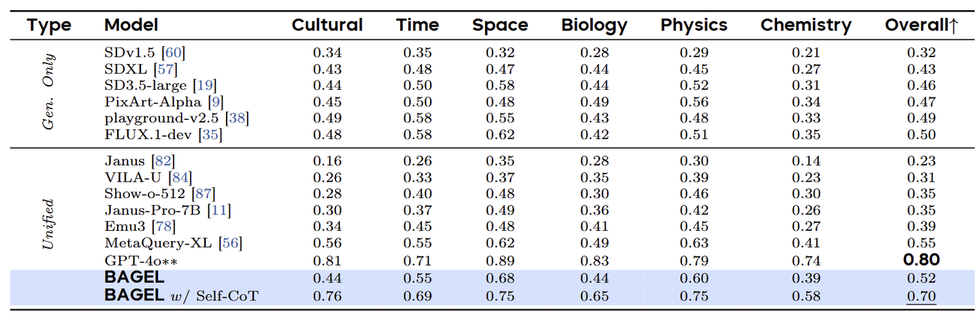Click the Chemistry column header
The width and height of the screenshot is (980, 316).
(806, 26)
